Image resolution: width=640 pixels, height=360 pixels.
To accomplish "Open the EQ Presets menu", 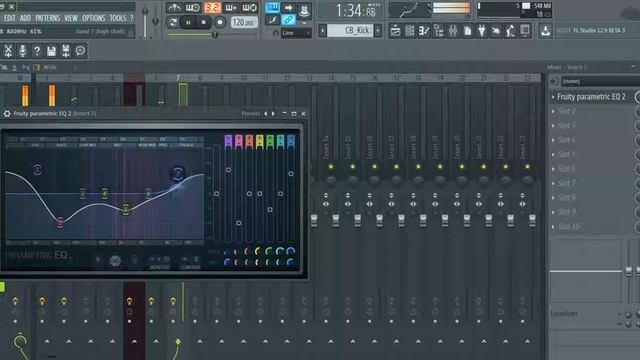I will 250,113.
